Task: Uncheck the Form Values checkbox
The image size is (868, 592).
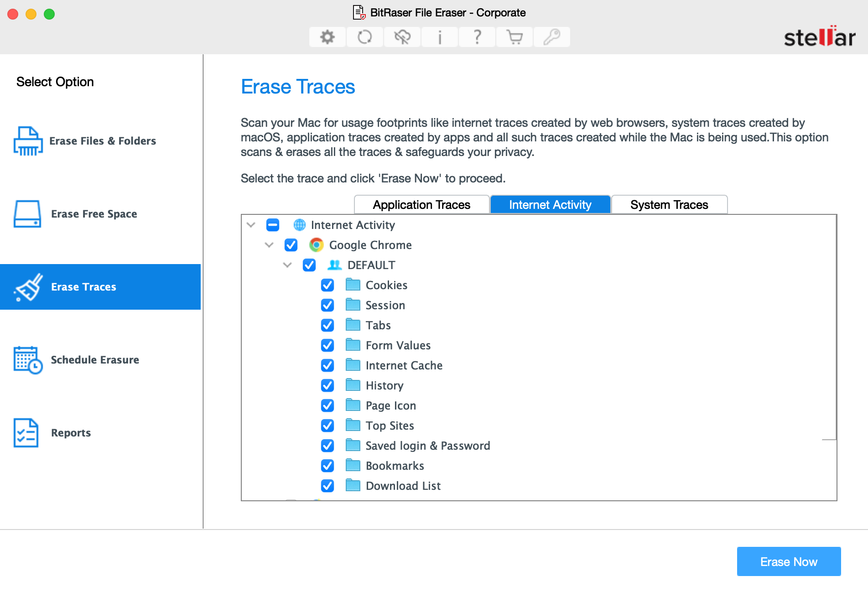Action: tap(327, 345)
